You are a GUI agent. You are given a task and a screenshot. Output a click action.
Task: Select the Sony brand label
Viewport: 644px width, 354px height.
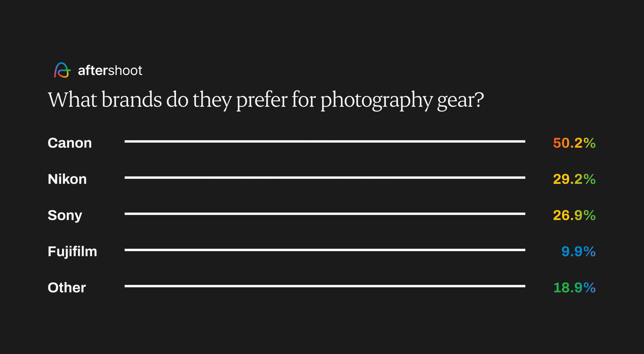click(65, 216)
